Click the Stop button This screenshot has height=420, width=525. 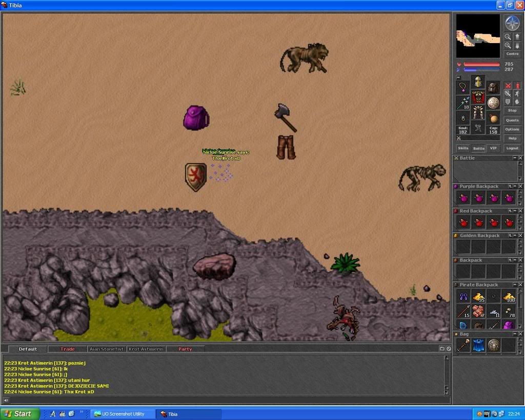(512, 110)
